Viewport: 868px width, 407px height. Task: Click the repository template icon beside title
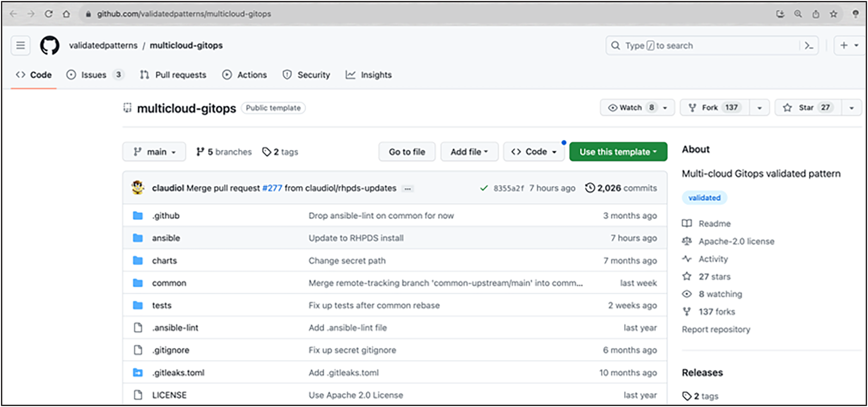pyautogui.click(x=127, y=108)
